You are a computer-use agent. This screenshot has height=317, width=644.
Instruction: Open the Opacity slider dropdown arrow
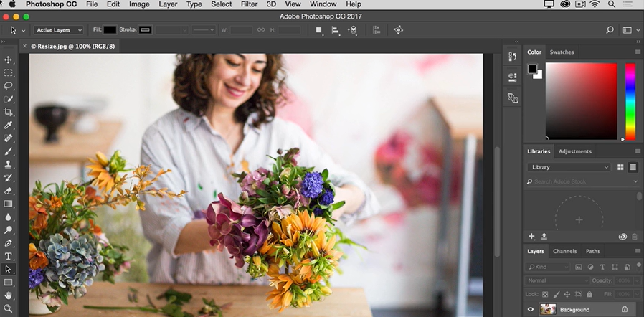(637, 281)
